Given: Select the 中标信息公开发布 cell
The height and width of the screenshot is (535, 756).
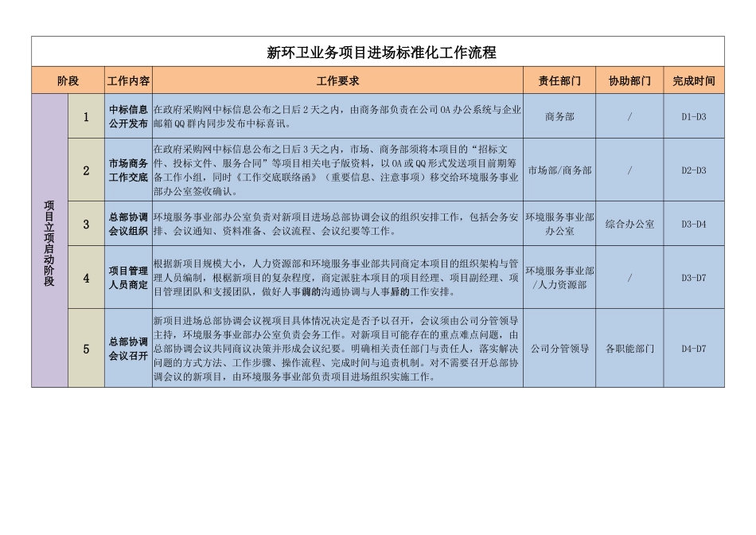Looking at the screenshot, I should tap(128, 116).
